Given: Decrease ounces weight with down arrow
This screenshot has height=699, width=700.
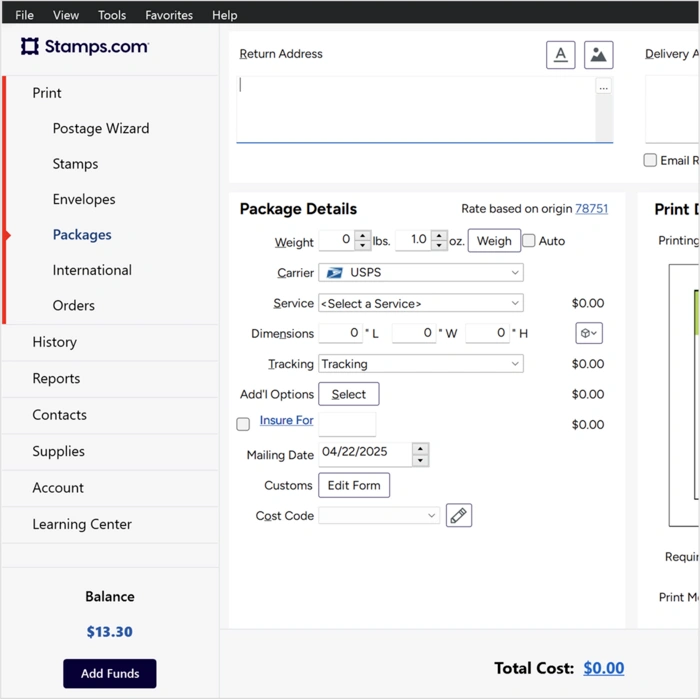Looking at the screenshot, I should point(439,246).
